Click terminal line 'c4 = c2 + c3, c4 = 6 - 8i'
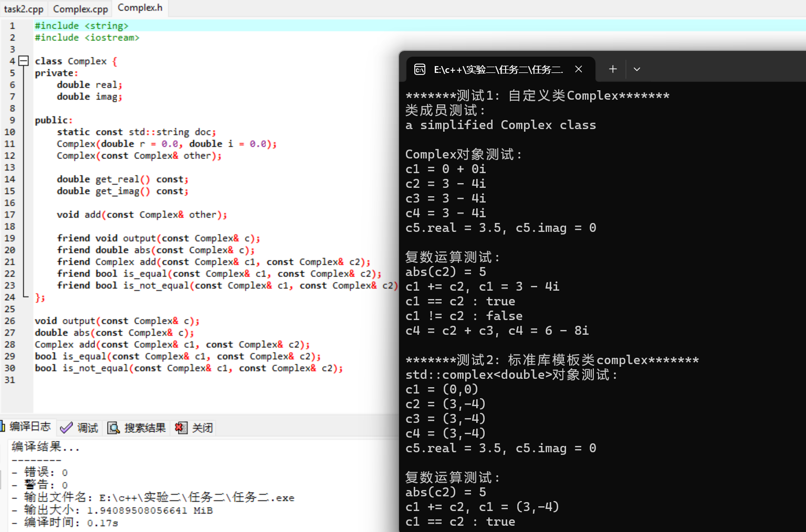806x532 pixels. tap(497, 331)
